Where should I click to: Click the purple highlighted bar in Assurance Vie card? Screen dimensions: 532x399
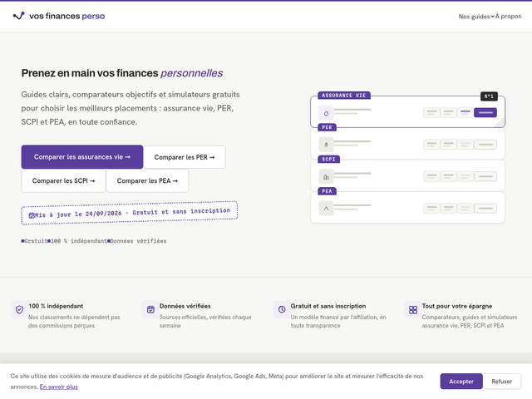coord(485,112)
